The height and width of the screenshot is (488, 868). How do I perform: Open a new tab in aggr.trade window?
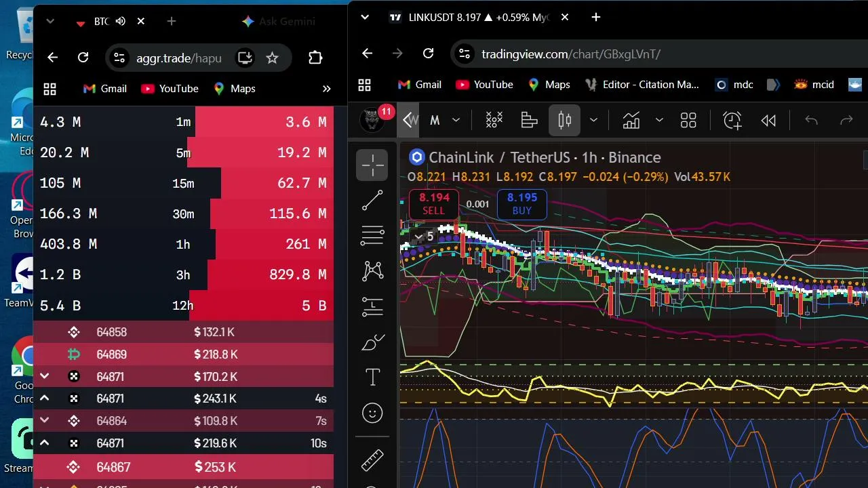(x=172, y=22)
